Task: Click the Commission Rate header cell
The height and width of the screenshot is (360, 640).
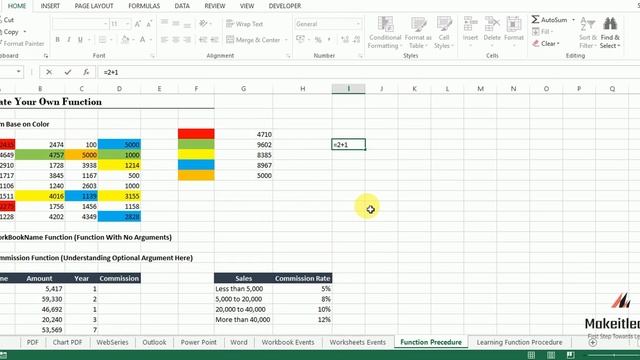Action: pos(302,278)
